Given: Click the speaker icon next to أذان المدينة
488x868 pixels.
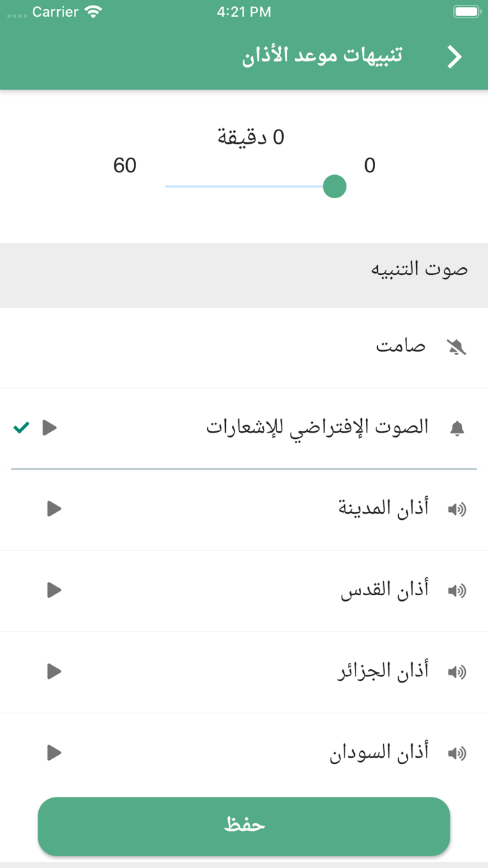Looking at the screenshot, I should point(457,509).
